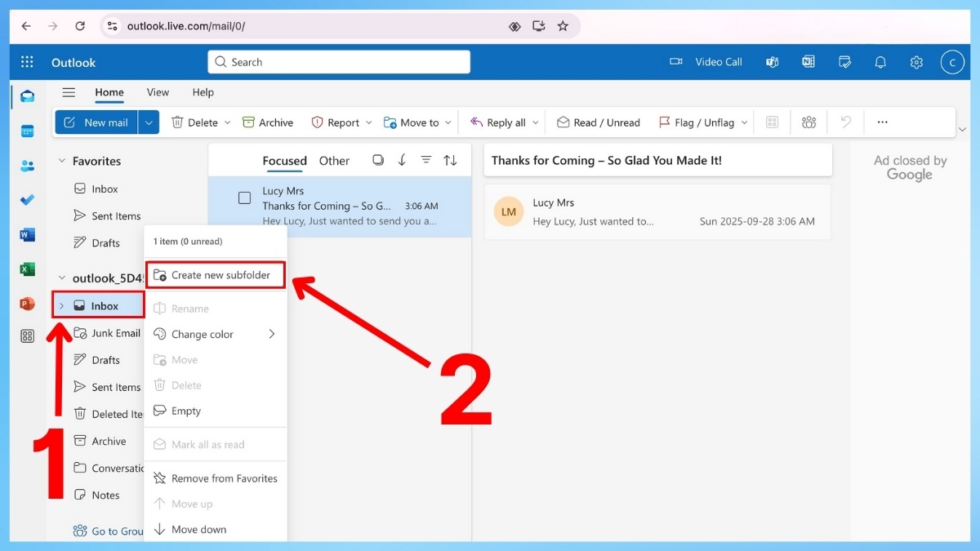
Task: Click the Read / Unread button
Action: (598, 122)
